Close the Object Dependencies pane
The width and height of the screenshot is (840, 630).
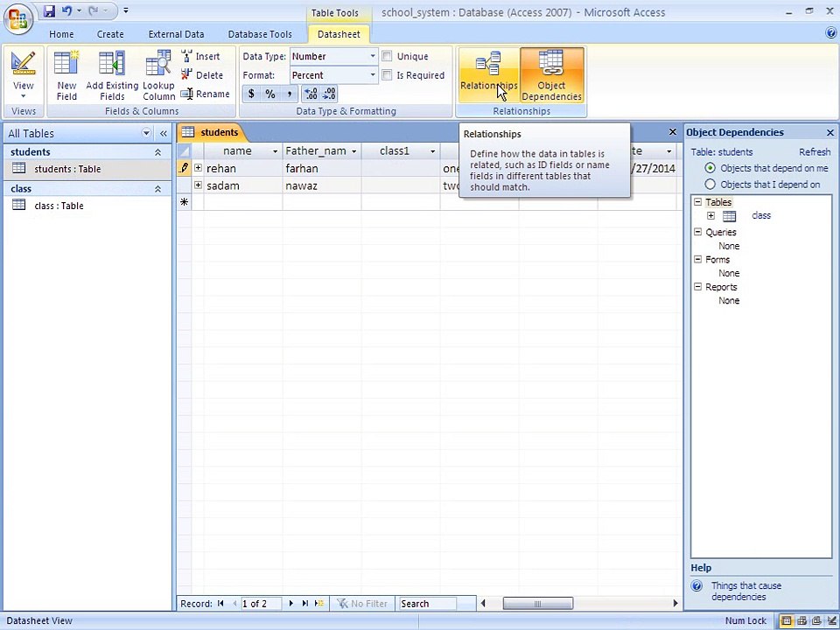(x=829, y=132)
